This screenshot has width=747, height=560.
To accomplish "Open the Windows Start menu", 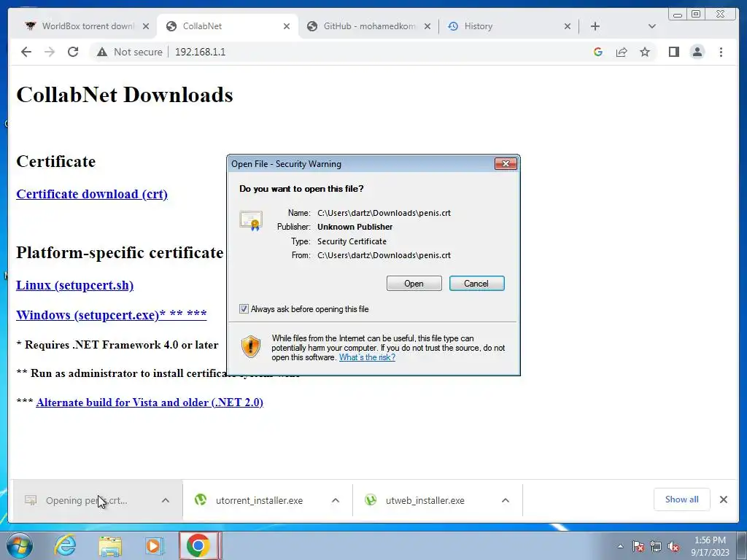I will [x=19, y=545].
